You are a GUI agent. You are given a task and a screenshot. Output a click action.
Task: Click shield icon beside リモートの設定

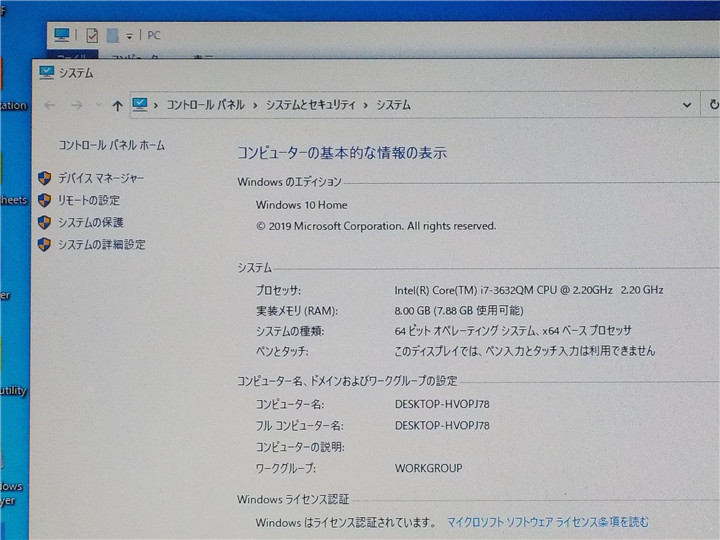[x=45, y=200]
